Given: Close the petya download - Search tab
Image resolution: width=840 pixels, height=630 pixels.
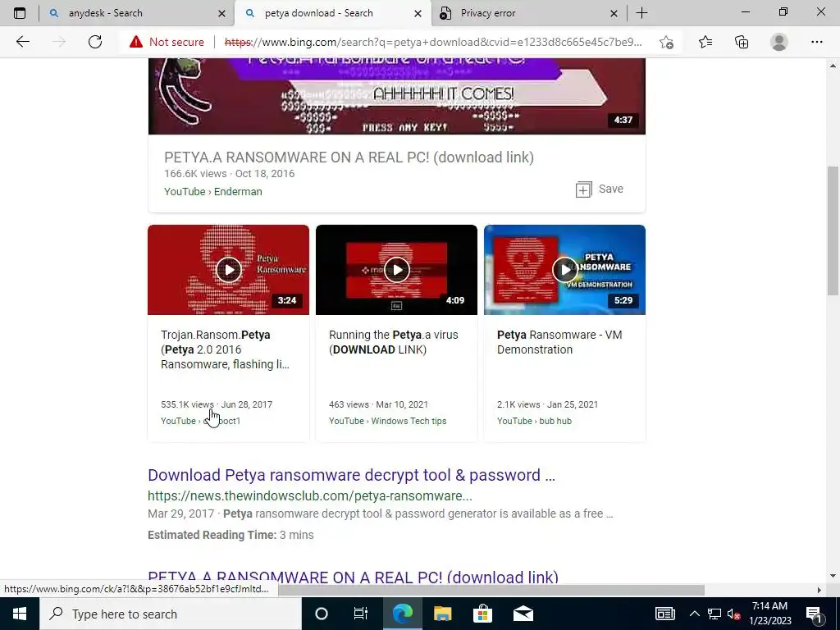Looking at the screenshot, I should (418, 13).
